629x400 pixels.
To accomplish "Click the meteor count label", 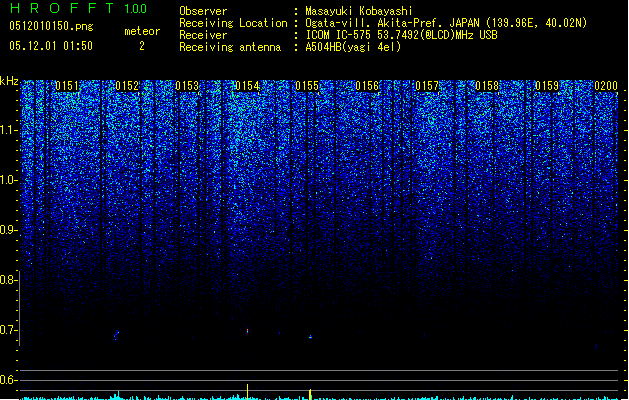I will tap(142, 31).
